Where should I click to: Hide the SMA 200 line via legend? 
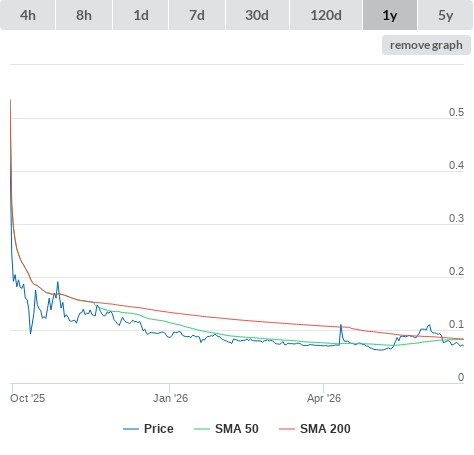click(325, 429)
